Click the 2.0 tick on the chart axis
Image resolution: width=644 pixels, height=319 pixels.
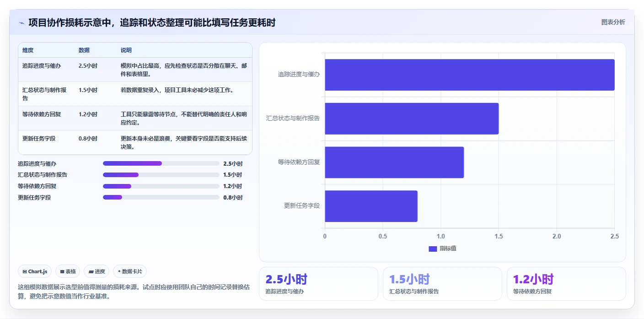(557, 237)
